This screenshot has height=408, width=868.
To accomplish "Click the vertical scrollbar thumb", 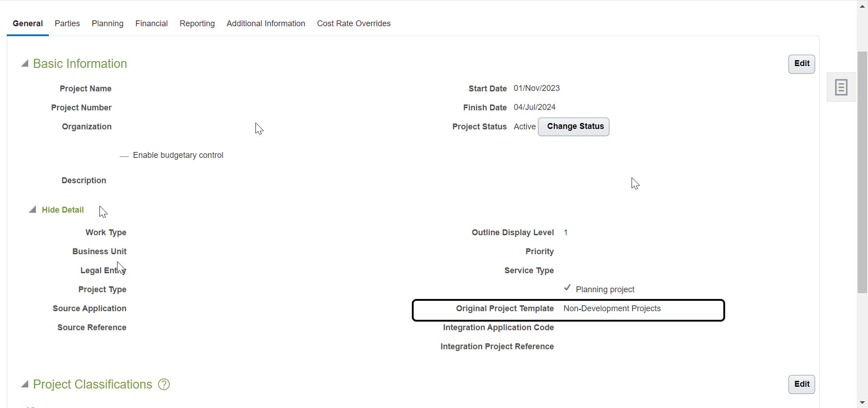I will (862, 172).
